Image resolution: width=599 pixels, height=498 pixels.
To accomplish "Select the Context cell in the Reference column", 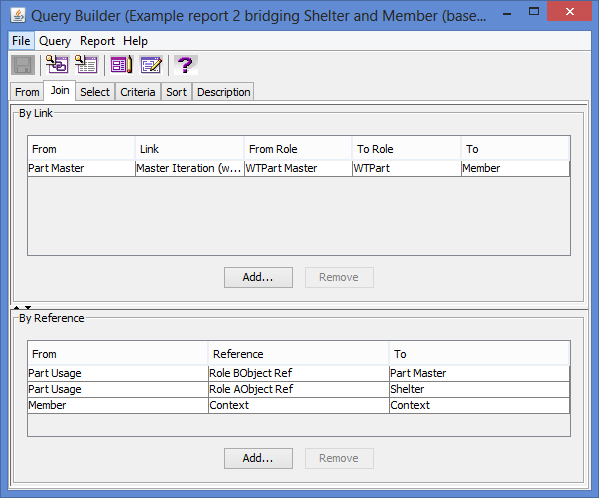I will coord(298,405).
